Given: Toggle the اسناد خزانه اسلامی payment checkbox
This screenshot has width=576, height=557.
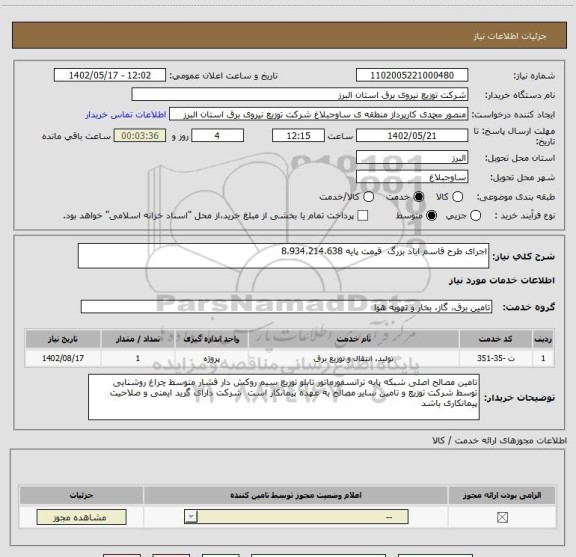Looking at the screenshot, I should (363, 216).
